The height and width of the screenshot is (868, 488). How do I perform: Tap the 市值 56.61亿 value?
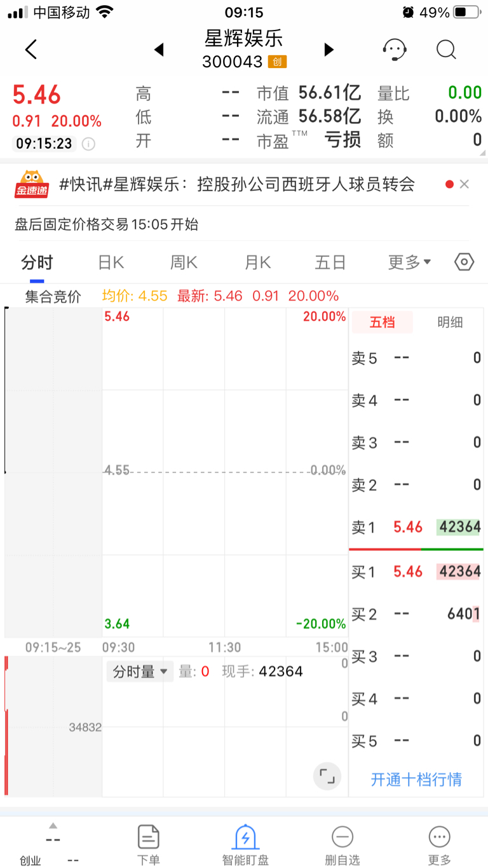pyautogui.click(x=330, y=93)
